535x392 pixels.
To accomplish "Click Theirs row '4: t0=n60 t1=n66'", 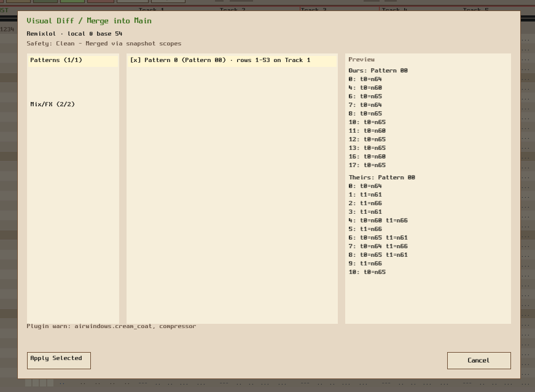I will click(x=378, y=221).
